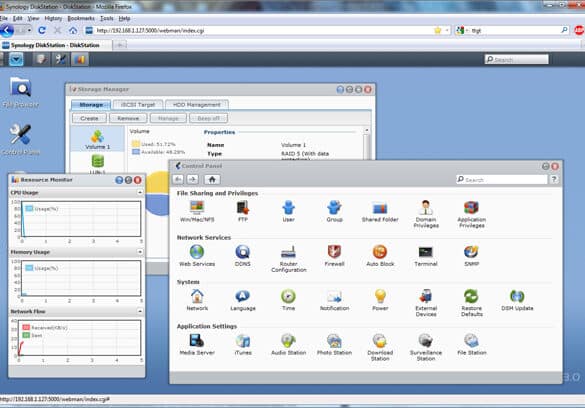Open Photo Station settings icon

point(334,344)
